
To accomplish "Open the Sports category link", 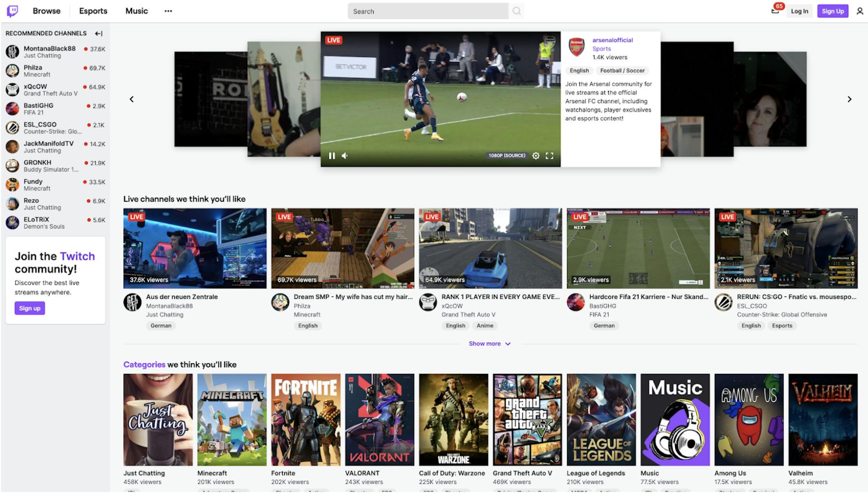I will tap(601, 49).
